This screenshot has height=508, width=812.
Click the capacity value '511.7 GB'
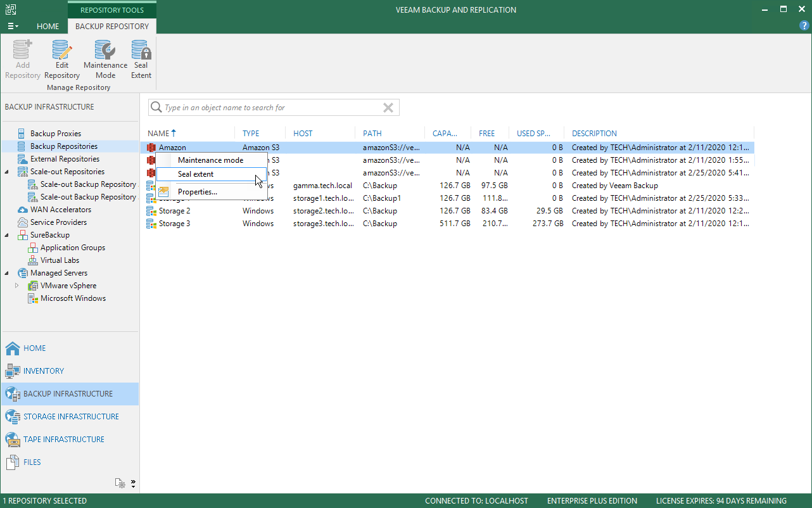point(454,224)
